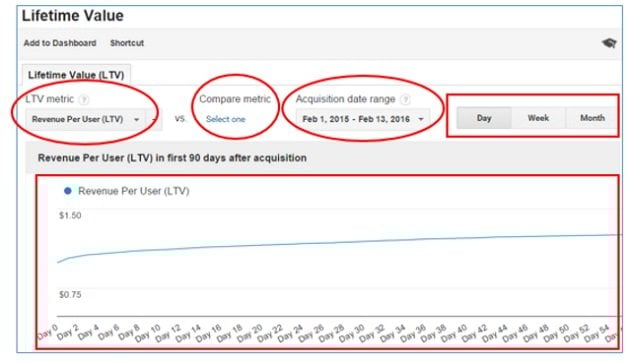Switch chart granularity to Month

tap(591, 118)
